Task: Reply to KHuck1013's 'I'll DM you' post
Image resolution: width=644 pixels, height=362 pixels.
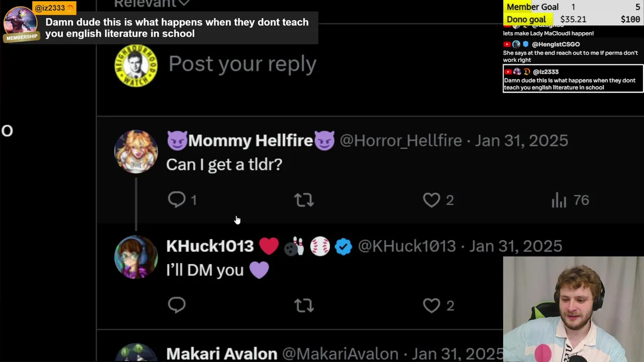Action: tap(177, 305)
